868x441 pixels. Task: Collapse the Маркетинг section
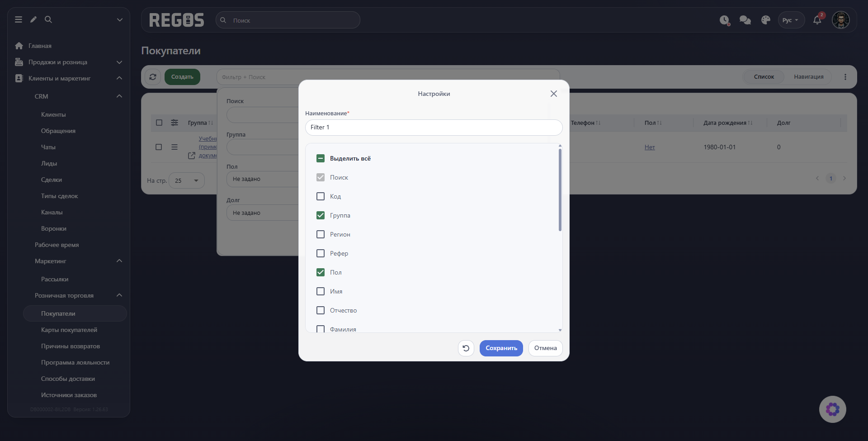(x=119, y=261)
